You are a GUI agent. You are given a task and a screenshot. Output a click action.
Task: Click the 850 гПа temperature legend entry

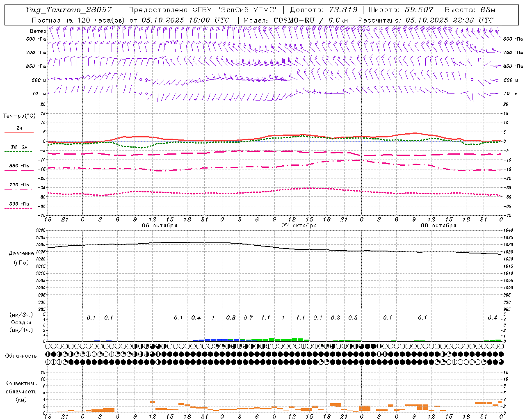point(19,166)
